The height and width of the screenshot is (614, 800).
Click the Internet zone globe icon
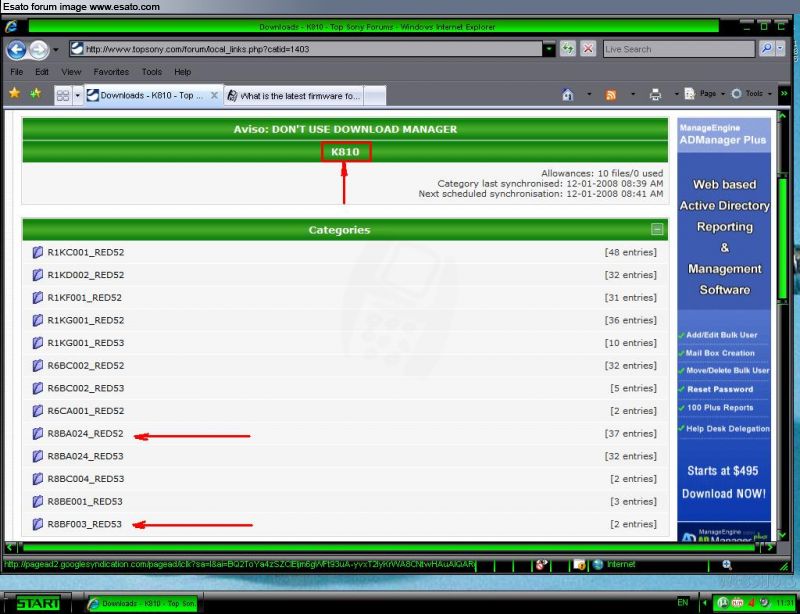click(598, 564)
